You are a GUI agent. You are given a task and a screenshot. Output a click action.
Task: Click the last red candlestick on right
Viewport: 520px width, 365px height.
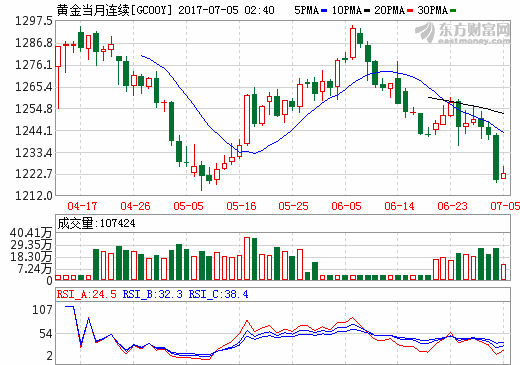tap(503, 176)
